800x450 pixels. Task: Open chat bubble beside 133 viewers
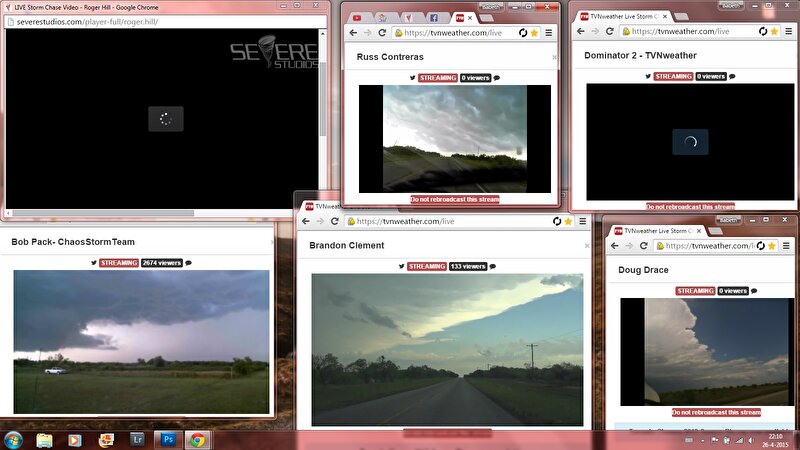pos(493,267)
